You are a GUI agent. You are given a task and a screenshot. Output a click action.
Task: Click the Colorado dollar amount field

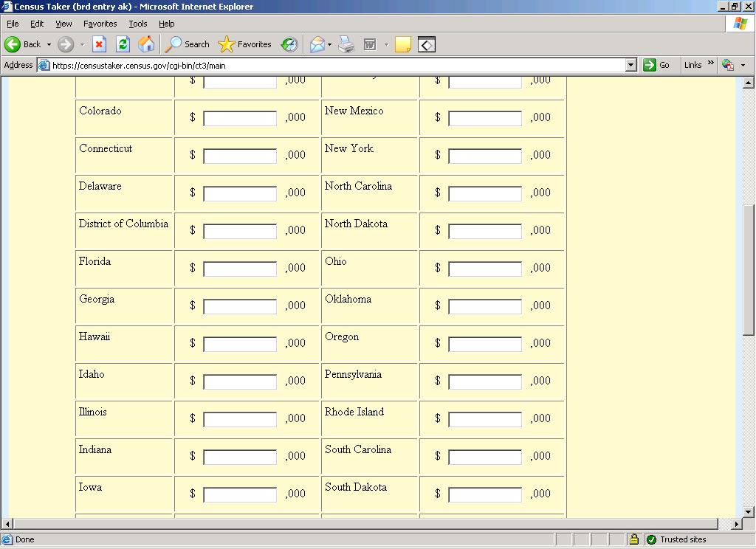click(x=240, y=118)
